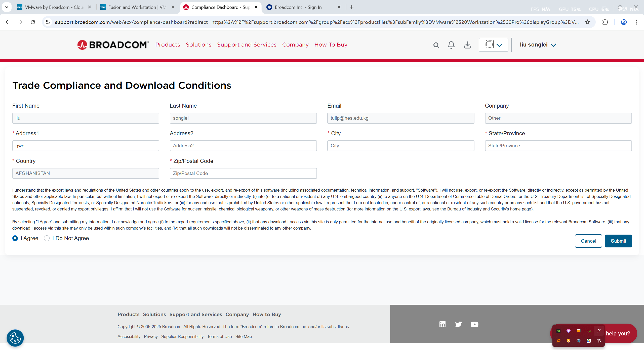Select the I Do Not Agree option

47,238
